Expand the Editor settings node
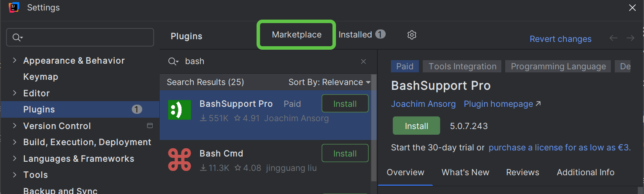Image resolution: width=644 pixels, height=194 pixels. (x=15, y=93)
